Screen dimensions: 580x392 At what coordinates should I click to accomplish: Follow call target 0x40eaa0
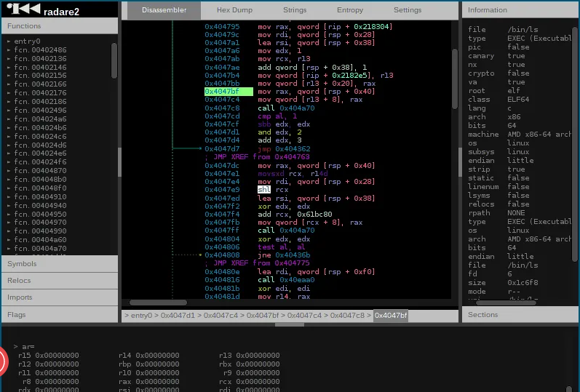(297, 280)
